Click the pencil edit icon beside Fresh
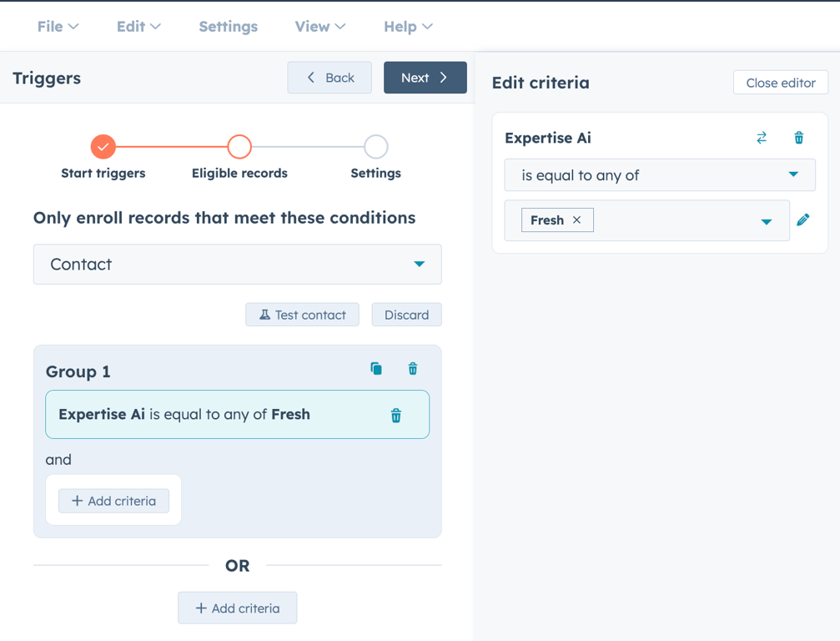840x641 pixels. [x=803, y=220]
